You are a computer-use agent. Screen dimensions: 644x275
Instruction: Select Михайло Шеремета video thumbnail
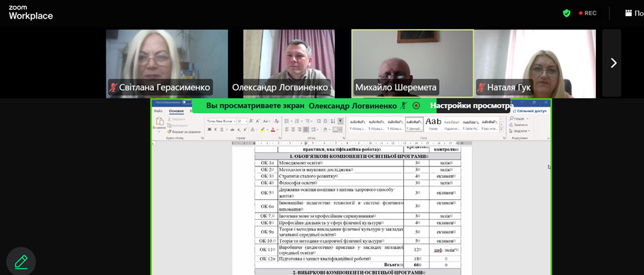pos(412,62)
